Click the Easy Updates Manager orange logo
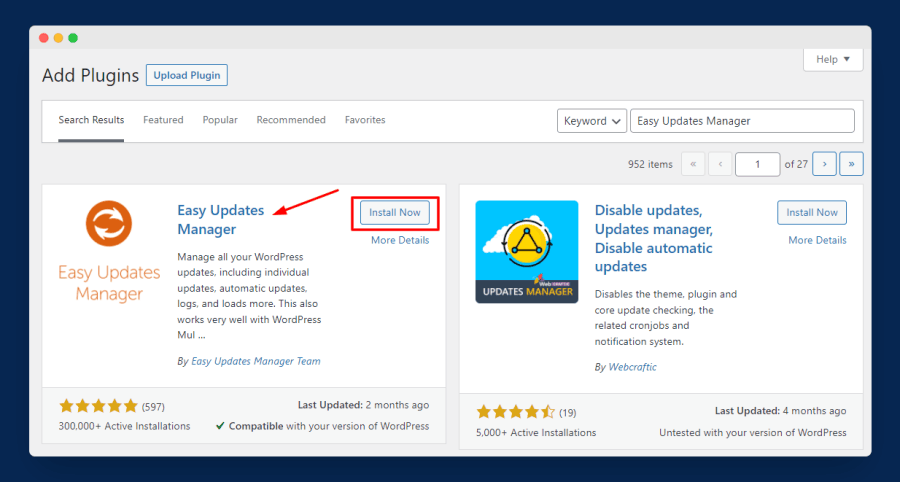The image size is (900, 482). (109, 251)
